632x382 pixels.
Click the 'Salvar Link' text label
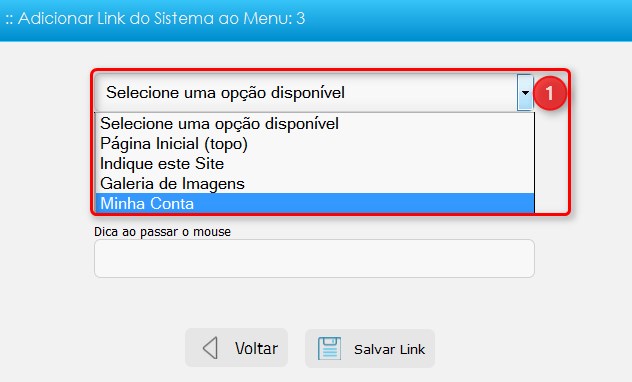pos(389,349)
